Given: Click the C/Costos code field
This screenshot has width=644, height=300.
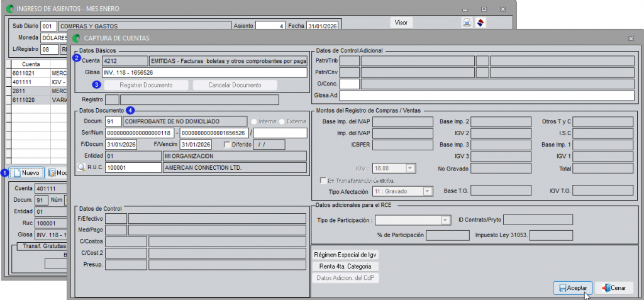Looking at the screenshot, I should [x=126, y=242].
